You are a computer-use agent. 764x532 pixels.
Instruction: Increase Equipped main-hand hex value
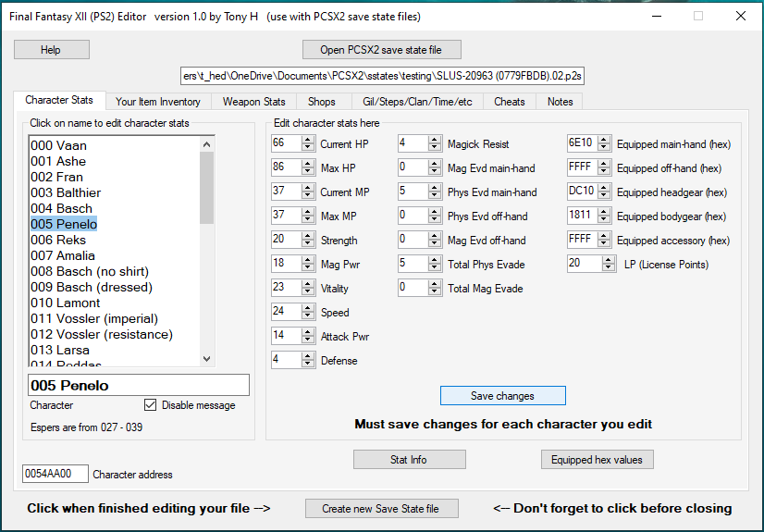pos(604,140)
